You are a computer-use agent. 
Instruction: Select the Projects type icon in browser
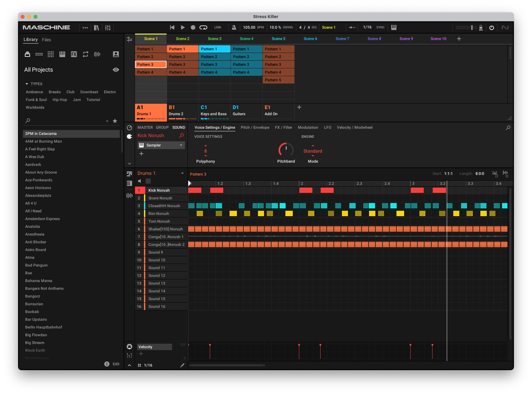pos(27,54)
